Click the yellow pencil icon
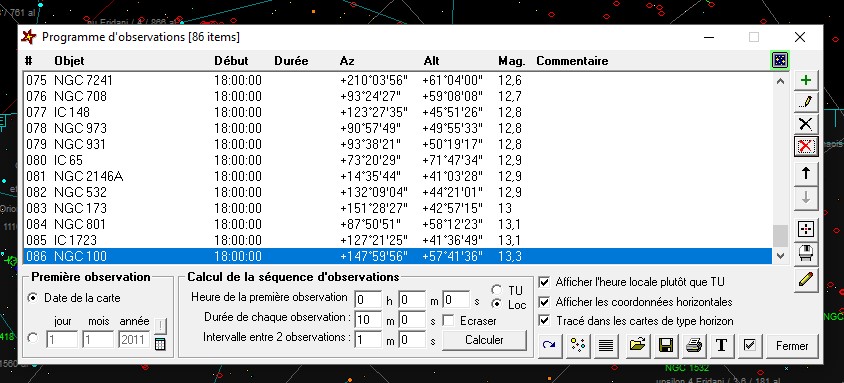 [x=806, y=281]
